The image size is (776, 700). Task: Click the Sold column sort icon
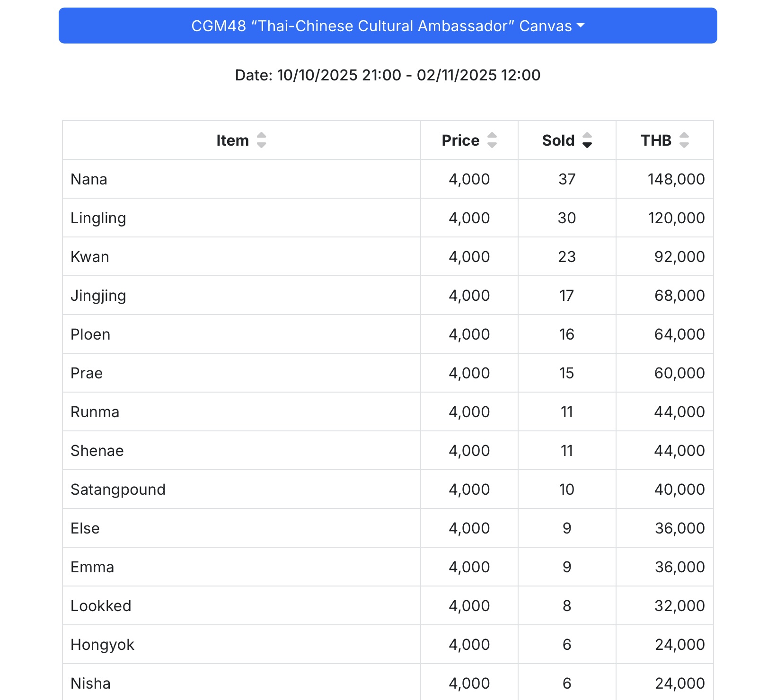coord(587,140)
